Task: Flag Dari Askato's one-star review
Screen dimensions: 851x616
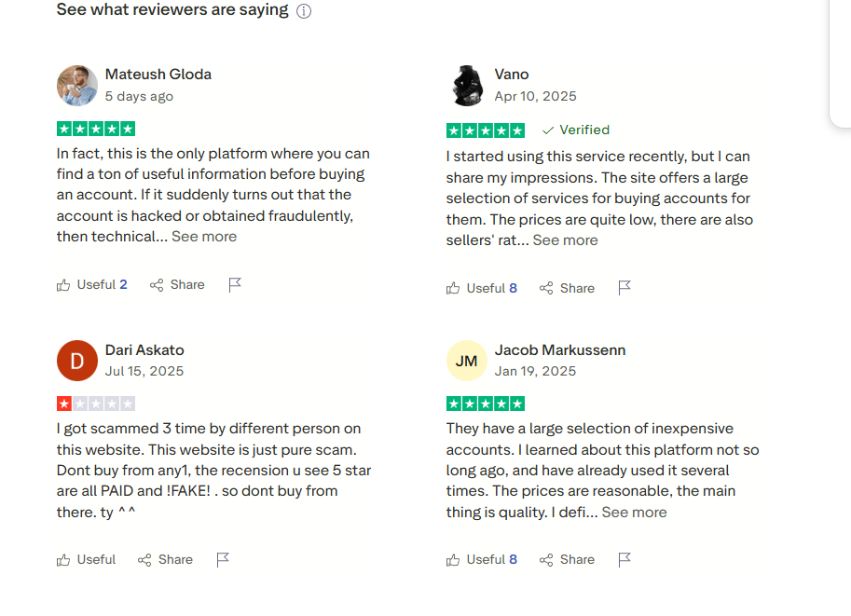Action: (223, 559)
